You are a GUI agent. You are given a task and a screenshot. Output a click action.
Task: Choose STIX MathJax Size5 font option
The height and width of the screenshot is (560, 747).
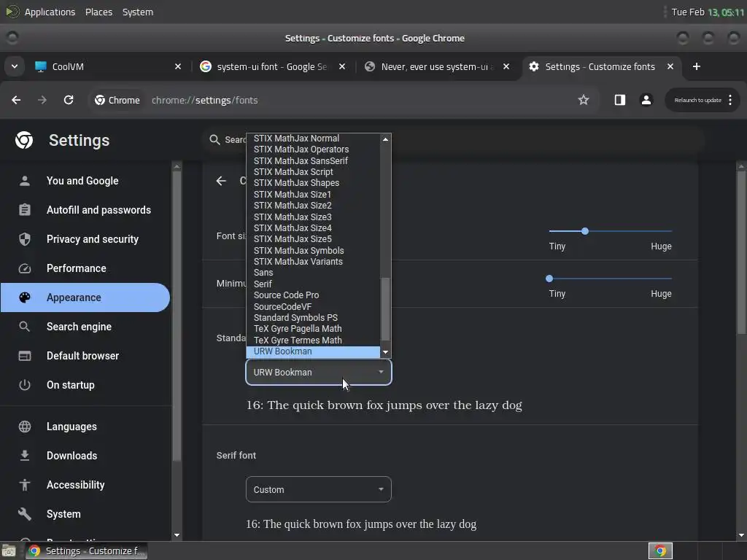coord(313,239)
